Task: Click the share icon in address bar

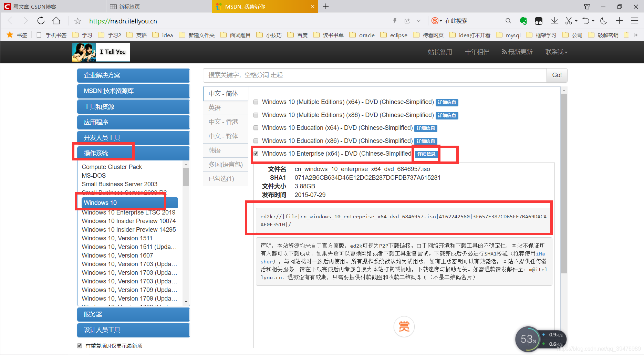Action: click(407, 21)
